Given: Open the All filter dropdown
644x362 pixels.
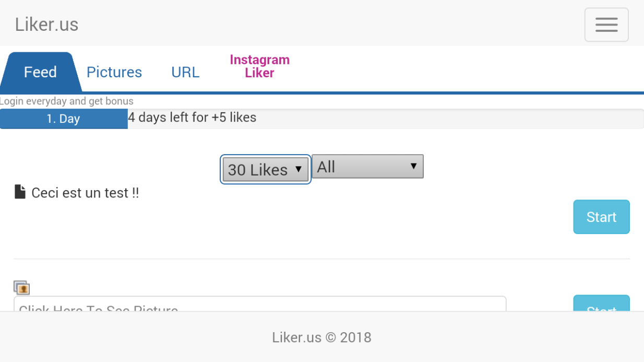Looking at the screenshot, I should pyautogui.click(x=367, y=167).
